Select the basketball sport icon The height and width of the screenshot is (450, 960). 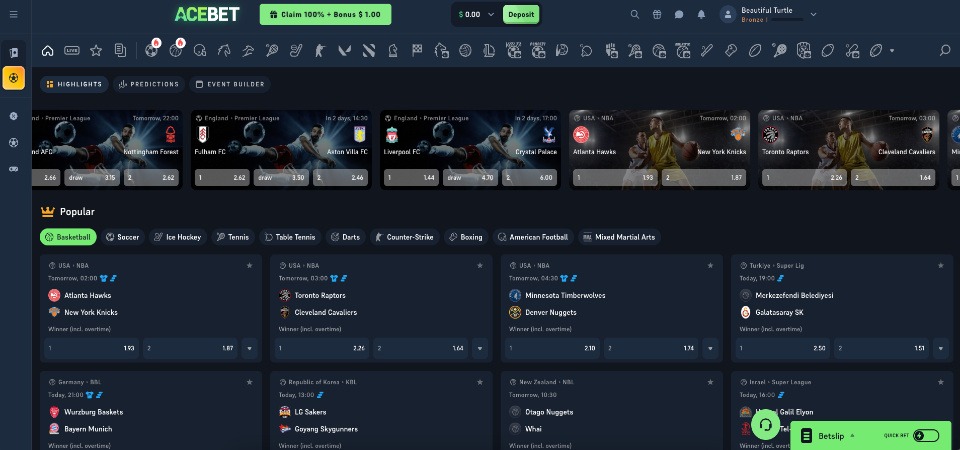click(176, 51)
